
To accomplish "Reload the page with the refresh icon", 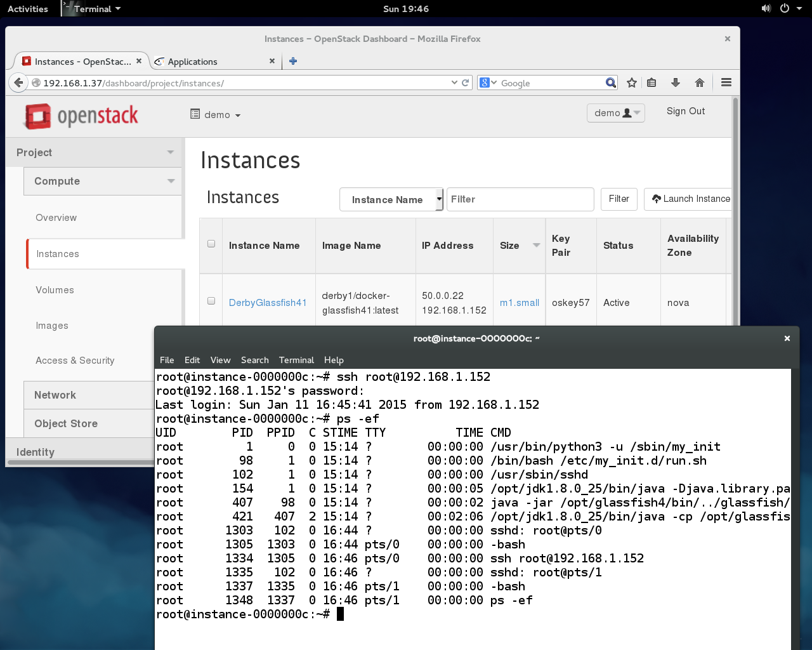I will point(466,83).
